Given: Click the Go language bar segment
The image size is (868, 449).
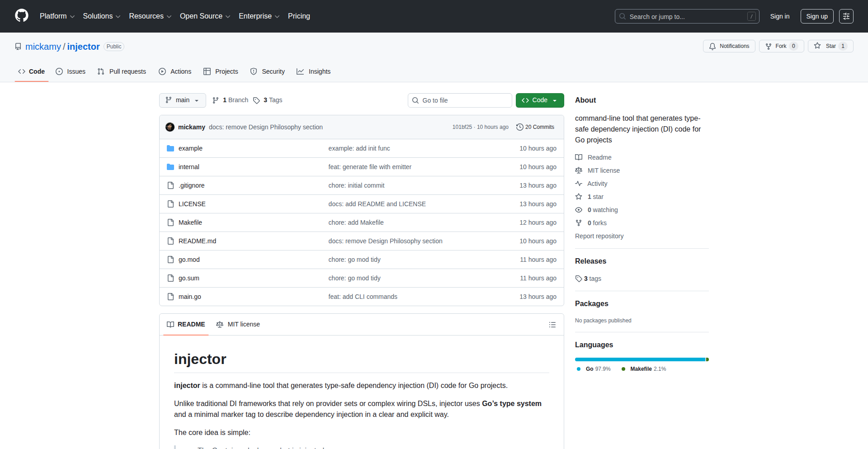Looking at the screenshot, I should point(640,359).
